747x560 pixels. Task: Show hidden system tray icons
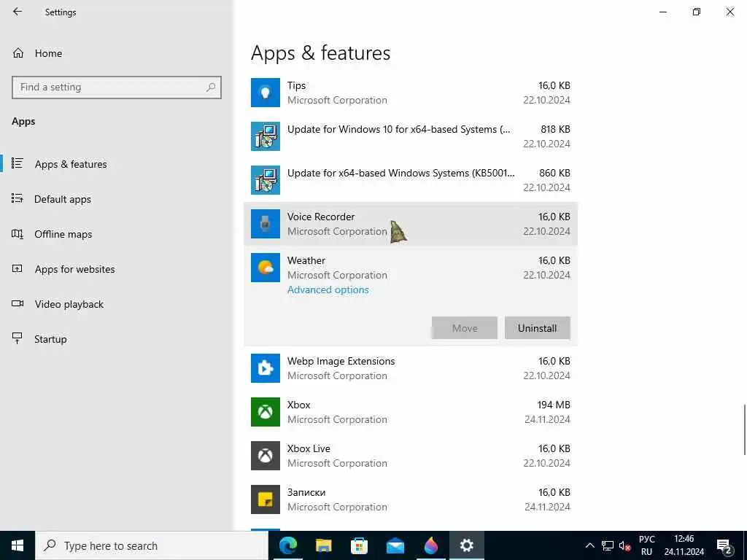pyautogui.click(x=589, y=545)
